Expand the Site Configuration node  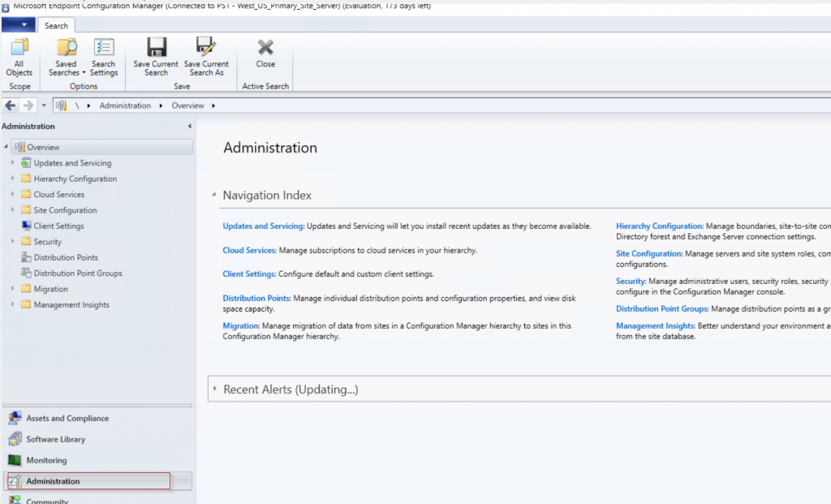click(x=13, y=210)
